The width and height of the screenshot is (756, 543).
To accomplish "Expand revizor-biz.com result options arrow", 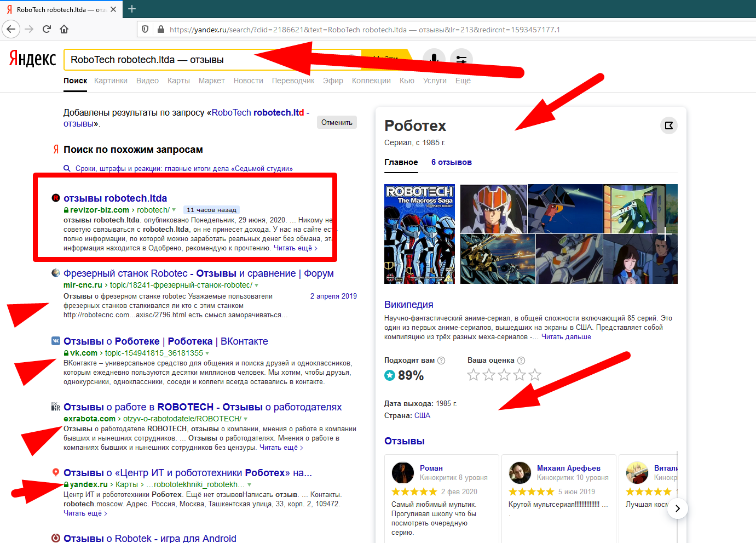I will [174, 210].
